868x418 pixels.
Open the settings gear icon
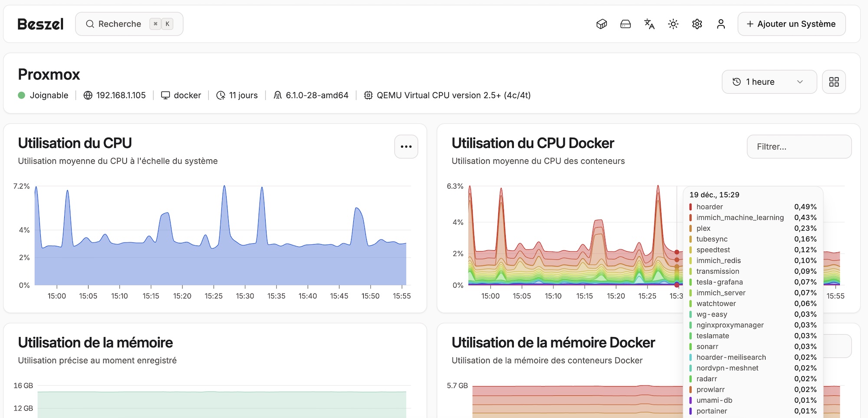[697, 24]
